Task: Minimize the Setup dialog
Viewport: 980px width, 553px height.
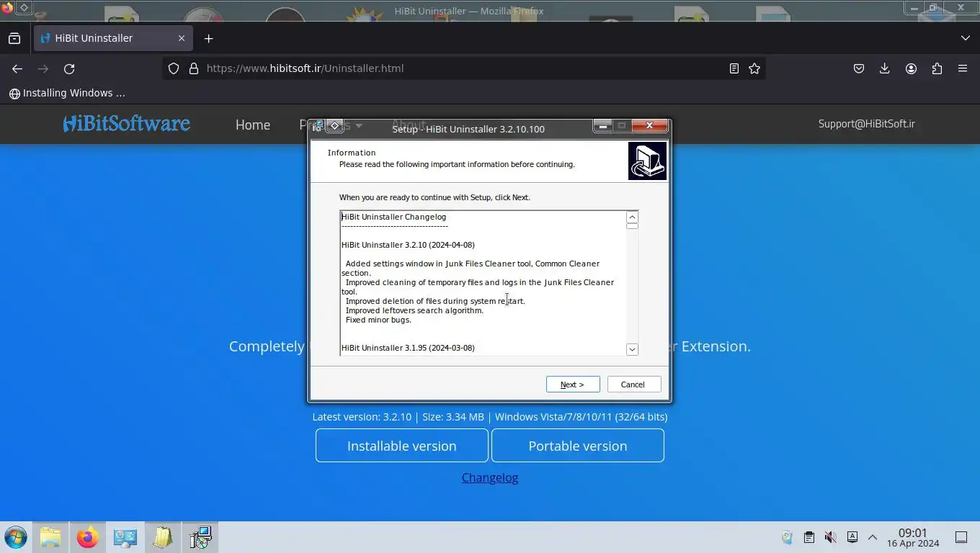Action: point(602,126)
